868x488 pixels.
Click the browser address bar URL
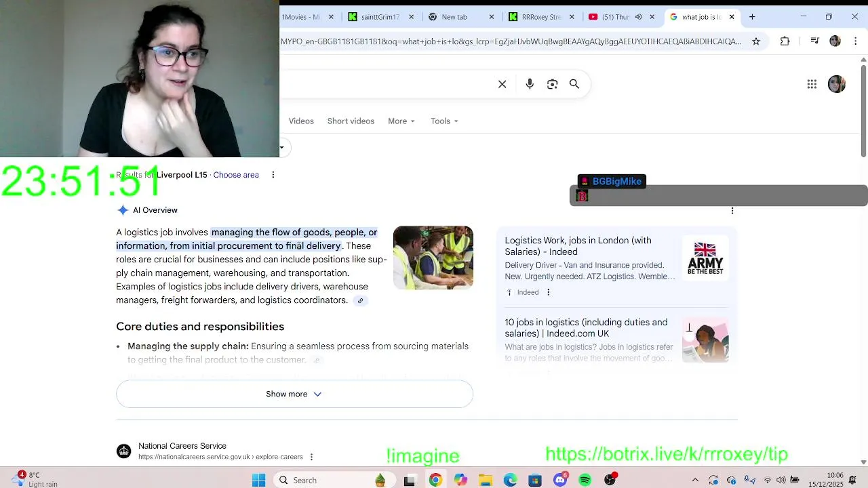click(511, 41)
